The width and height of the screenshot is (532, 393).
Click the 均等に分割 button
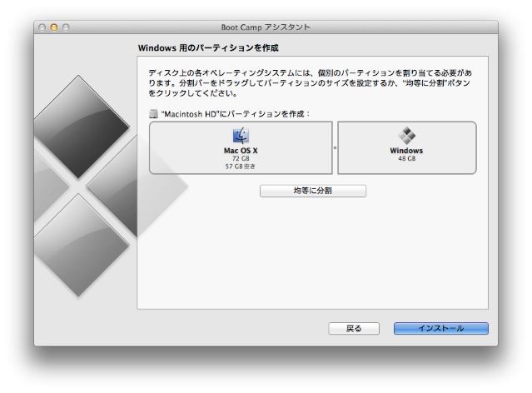click(x=313, y=191)
